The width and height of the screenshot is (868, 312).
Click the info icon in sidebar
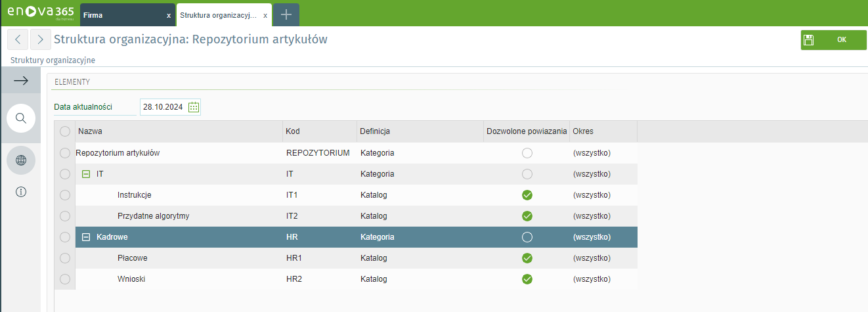pos(20,192)
